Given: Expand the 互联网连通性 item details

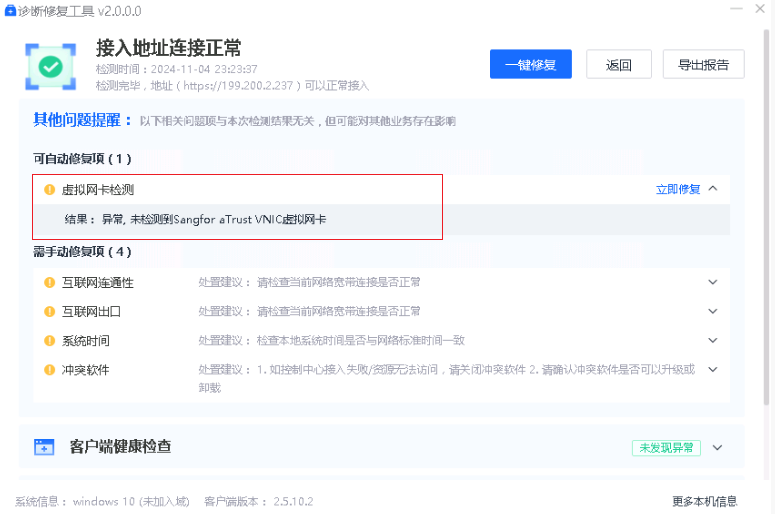Looking at the screenshot, I should pos(713,282).
